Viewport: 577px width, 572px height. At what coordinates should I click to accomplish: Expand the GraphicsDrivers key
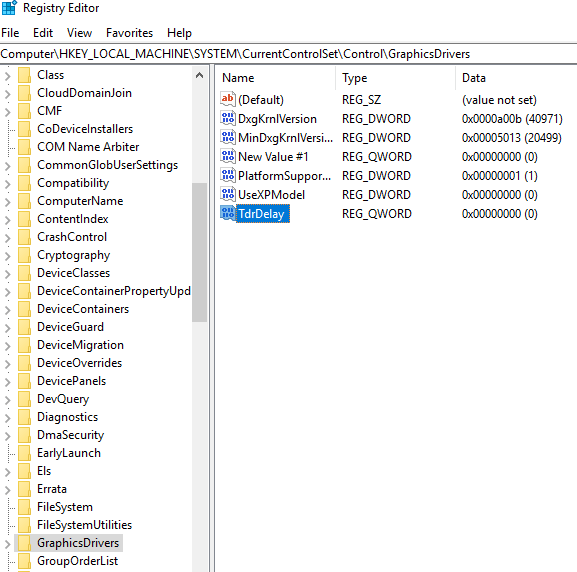pyautogui.click(x=7, y=544)
